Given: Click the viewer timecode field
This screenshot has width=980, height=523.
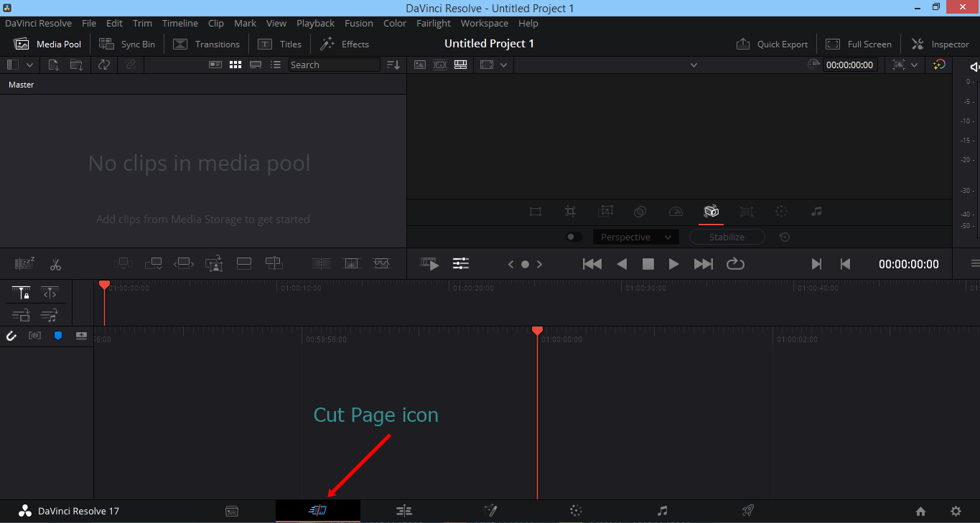Looking at the screenshot, I should 850,65.
